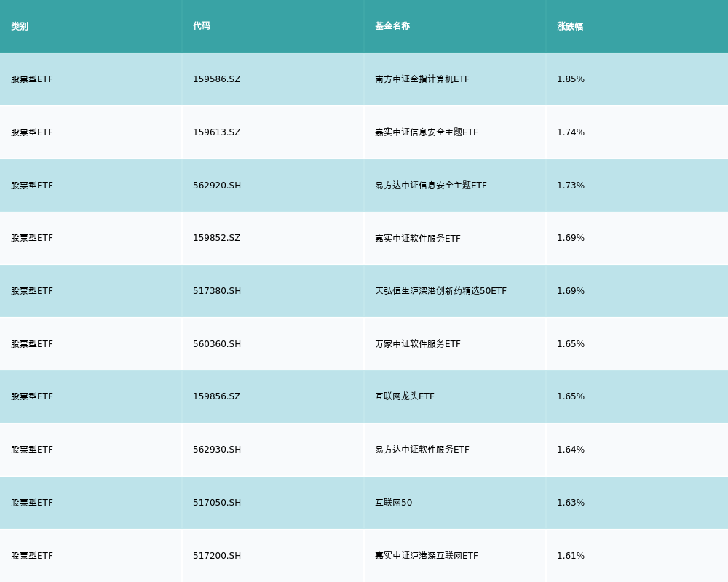The height and width of the screenshot is (582, 728).
Task: Click 1.65% in the 159856.SZ row
Action: tap(571, 396)
